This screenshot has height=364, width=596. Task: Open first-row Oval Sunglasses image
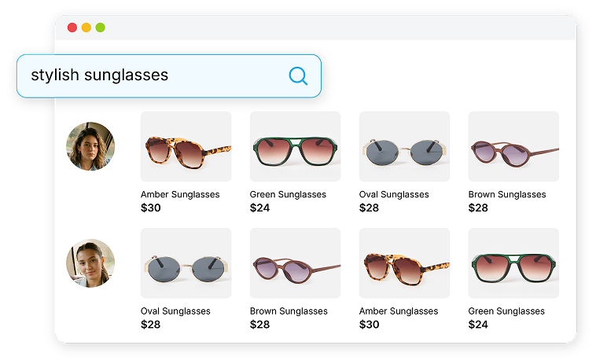click(404, 146)
